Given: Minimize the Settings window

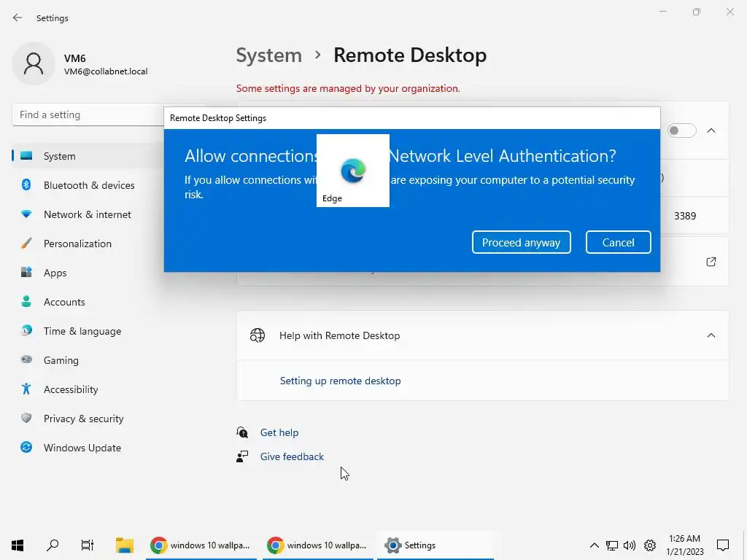Looking at the screenshot, I should click(x=662, y=12).
